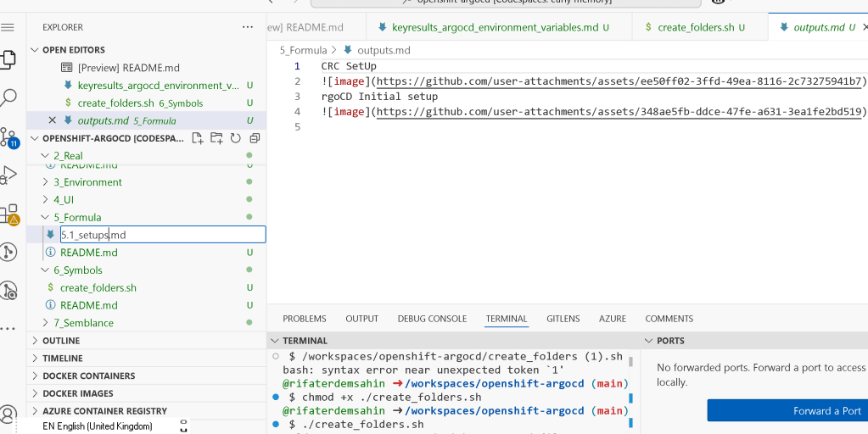Collapse the Open Editors section
The height and width of the screenshot is (434, 868).
[36, 50]
